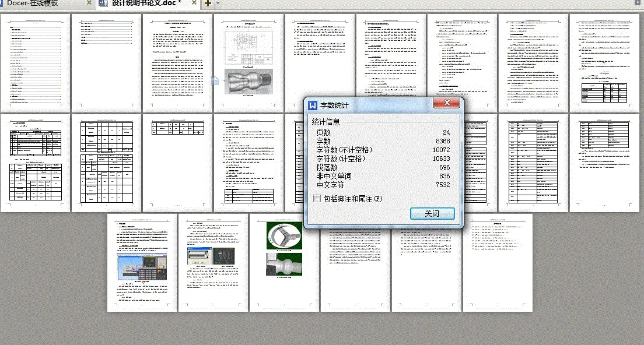Select the page with only a small top table
This screenshot has width=644, height=345.
pos(177,163)
